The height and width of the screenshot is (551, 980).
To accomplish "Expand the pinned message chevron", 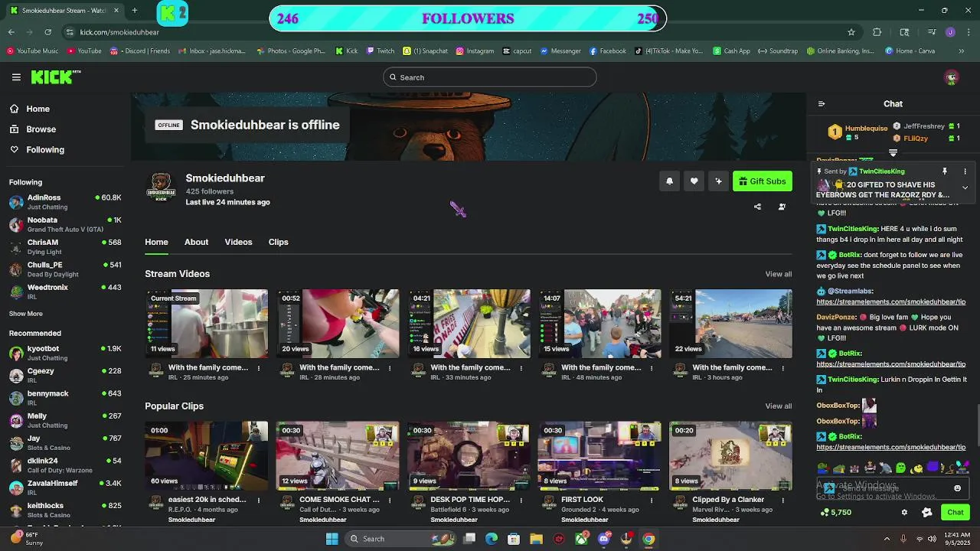I will (x=965, y=187).
